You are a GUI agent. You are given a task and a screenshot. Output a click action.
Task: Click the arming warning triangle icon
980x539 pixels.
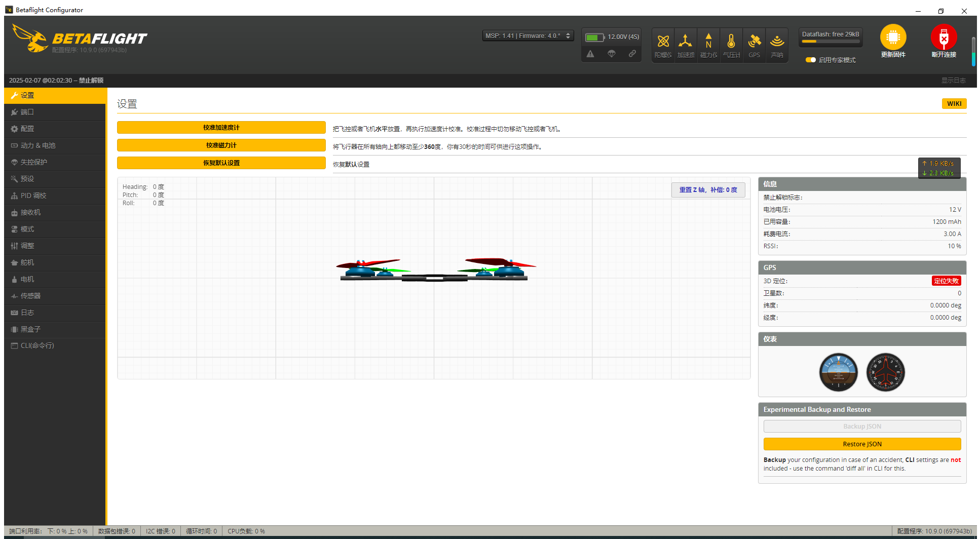point(590,54)
